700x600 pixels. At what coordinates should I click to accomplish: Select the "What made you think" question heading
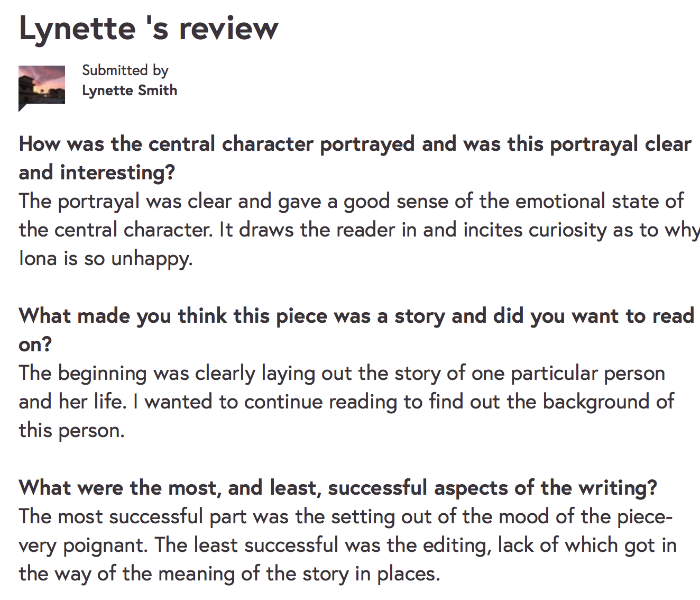[x=356, y=330]
